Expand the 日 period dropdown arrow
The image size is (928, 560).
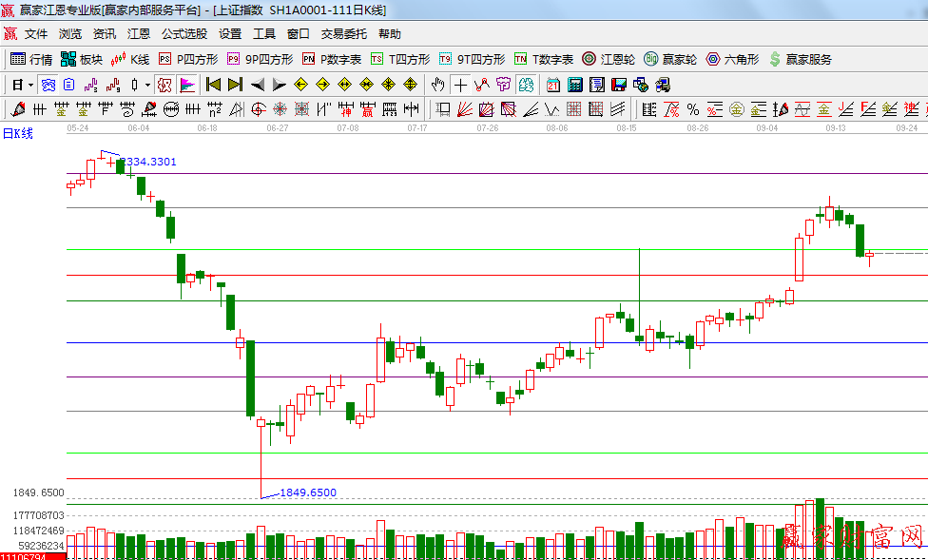(x=30, y=85)
